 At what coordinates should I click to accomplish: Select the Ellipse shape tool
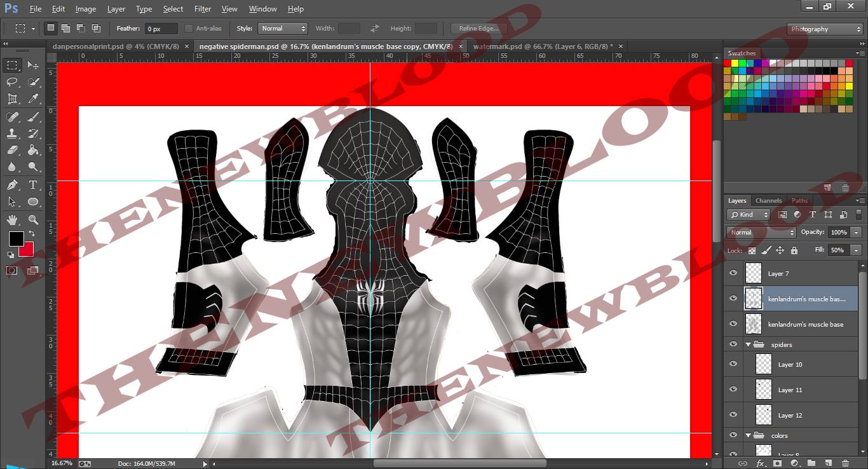tap(33, 202)
